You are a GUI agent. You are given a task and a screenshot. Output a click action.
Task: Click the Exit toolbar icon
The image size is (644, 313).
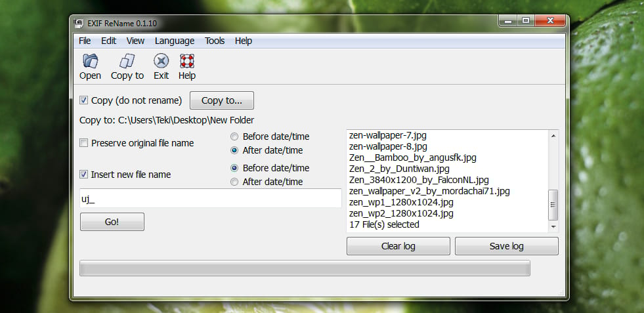click(x=161, y=62)
